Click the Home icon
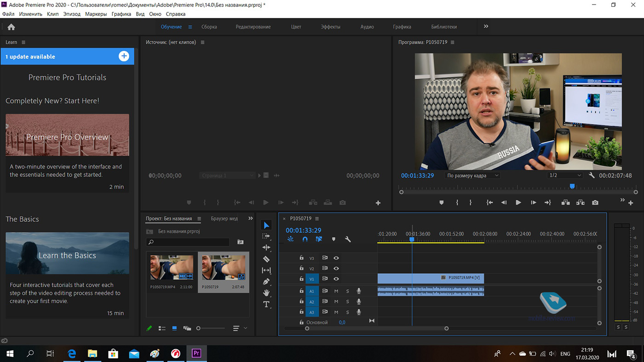Viewport: 644px width, 362px height. click(x=11, y=27)
